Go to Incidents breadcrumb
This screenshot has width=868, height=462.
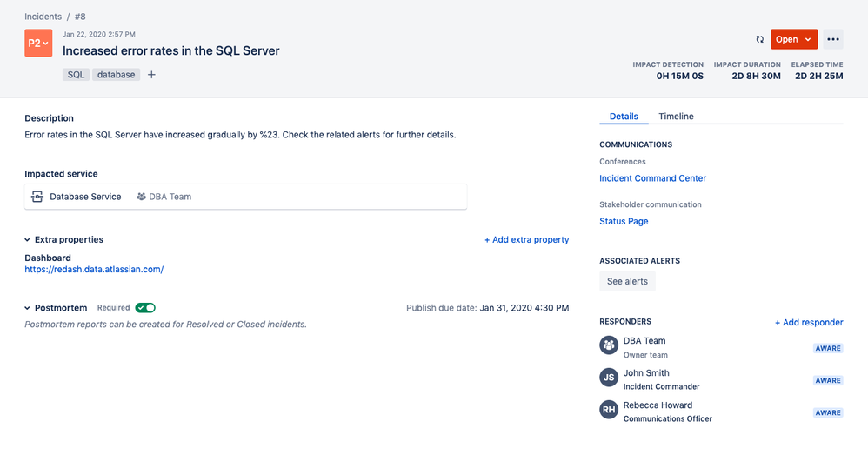coord(43,17)
